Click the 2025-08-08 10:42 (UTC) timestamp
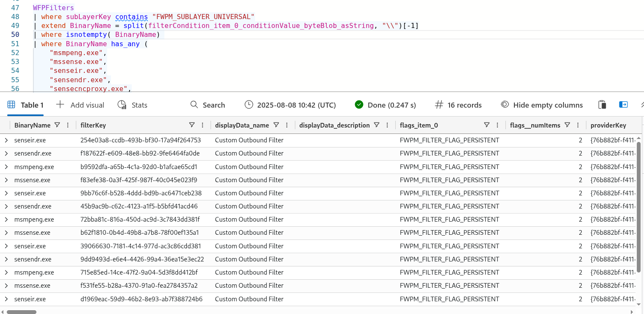The width and height of the screenshot is (644, 314). (290, 105)
